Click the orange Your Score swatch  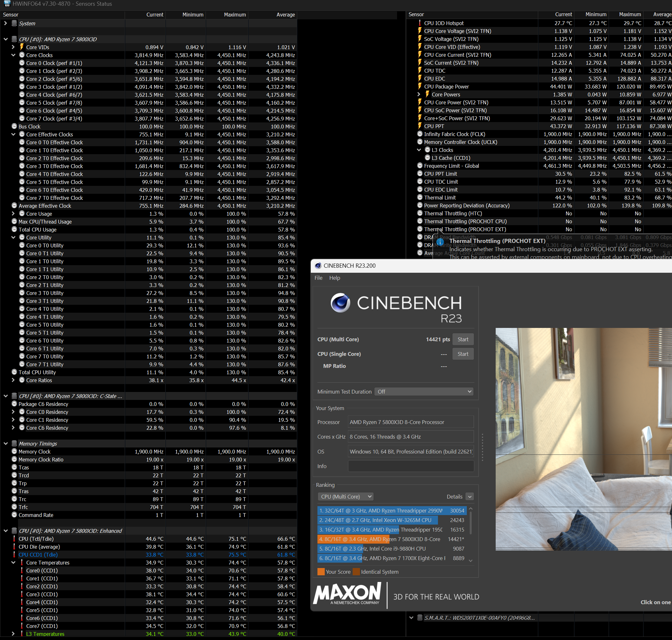tap(321, 571)
